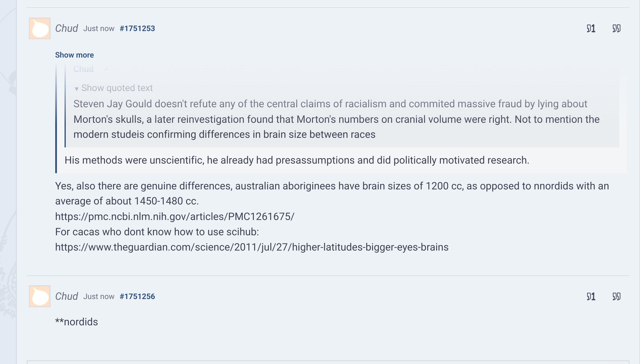Click username Chud on post #1751253
The height and width of the screenshot is (364, 640).
click(x=66, y=28)
